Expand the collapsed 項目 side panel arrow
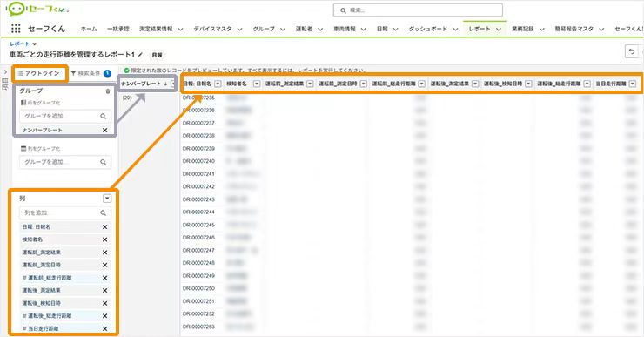 pyautogui.click(x=5, y=72)
